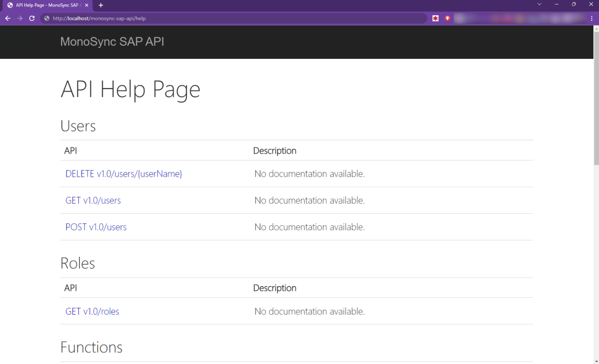599x364 pixels.
Task: Expand the tab search chevron dropdown
Action: [539, 4]
